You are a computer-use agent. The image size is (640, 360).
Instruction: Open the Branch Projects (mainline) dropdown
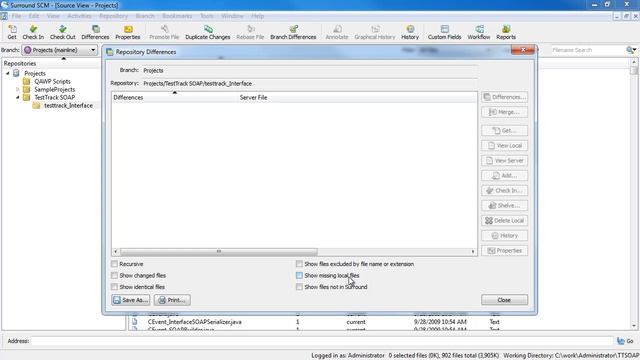pyautogui.click(x=60, y=50)
